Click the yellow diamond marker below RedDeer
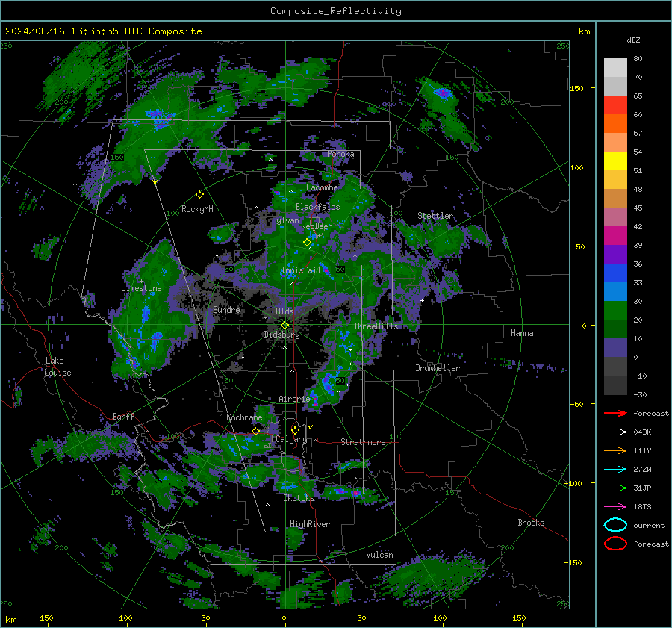The image size is (672, 628). (307, 243)
